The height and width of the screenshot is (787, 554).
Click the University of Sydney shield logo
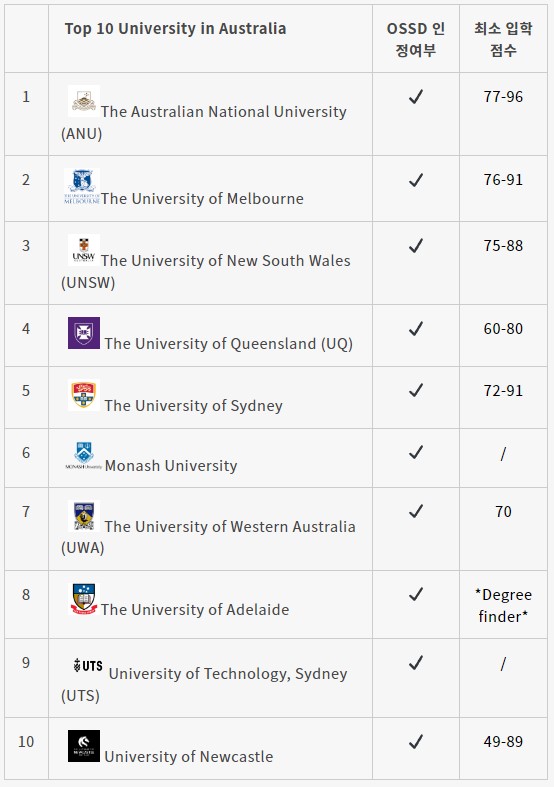click(84, 395)
